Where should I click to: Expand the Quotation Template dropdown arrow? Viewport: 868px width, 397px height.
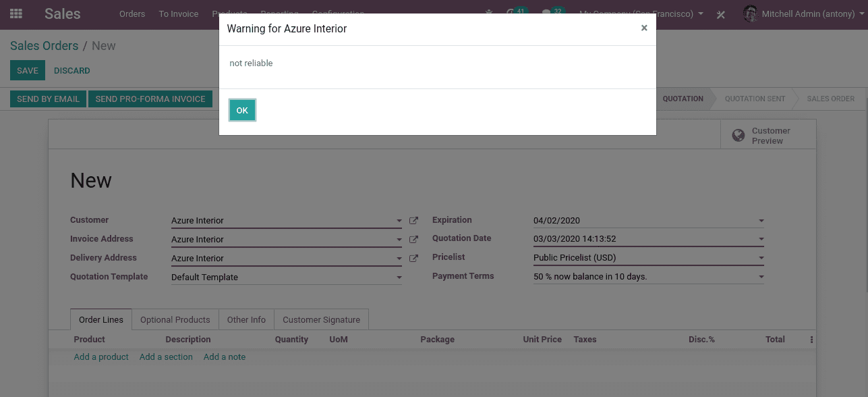click(x=399, y=277)
